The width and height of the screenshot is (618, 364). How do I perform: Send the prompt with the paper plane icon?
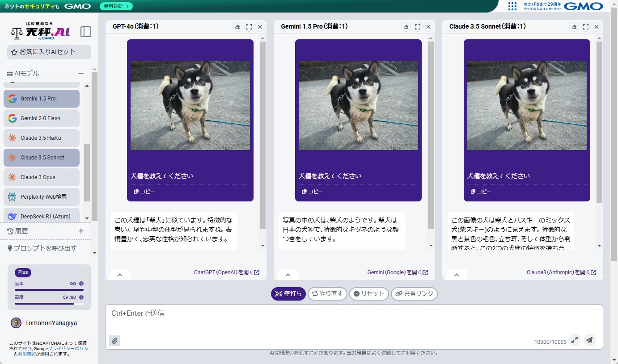[589, 340]
